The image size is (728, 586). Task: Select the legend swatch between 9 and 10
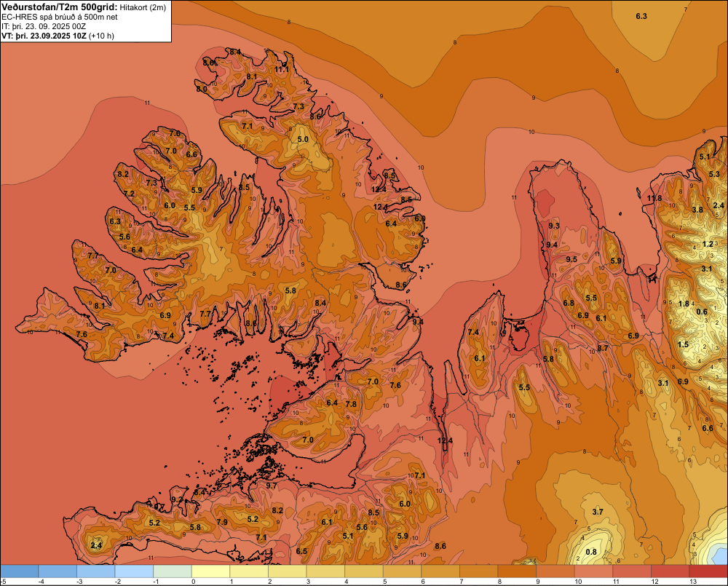[x=555, y=571]
